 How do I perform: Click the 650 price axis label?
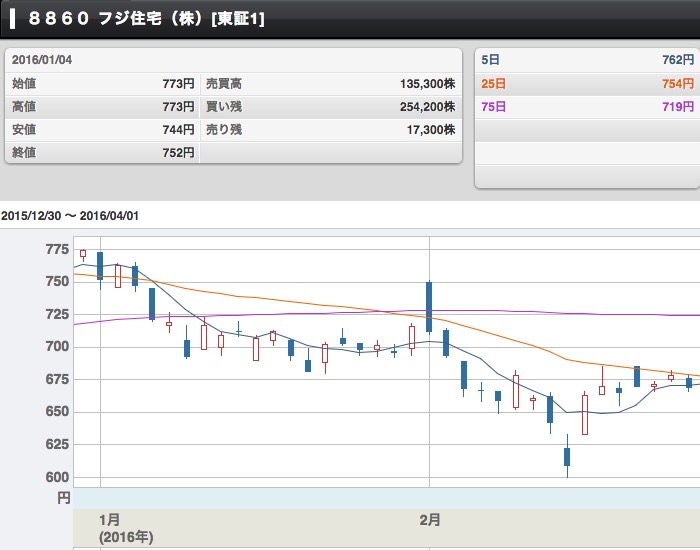[57, 411]
